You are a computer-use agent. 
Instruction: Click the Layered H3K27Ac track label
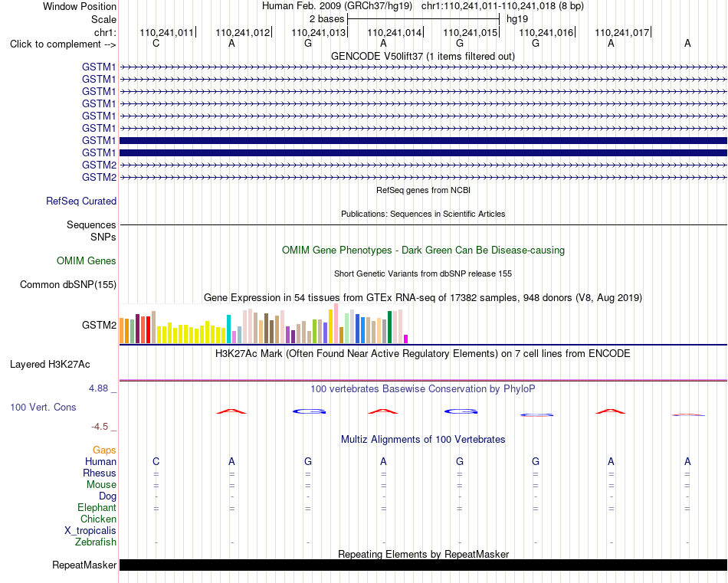click(x=50, y=365)
